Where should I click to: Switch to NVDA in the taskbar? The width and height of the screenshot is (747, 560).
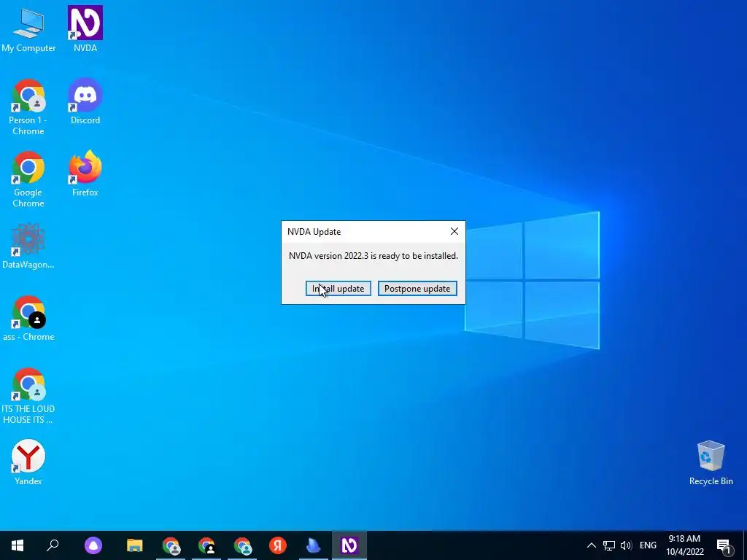(349, 545)
